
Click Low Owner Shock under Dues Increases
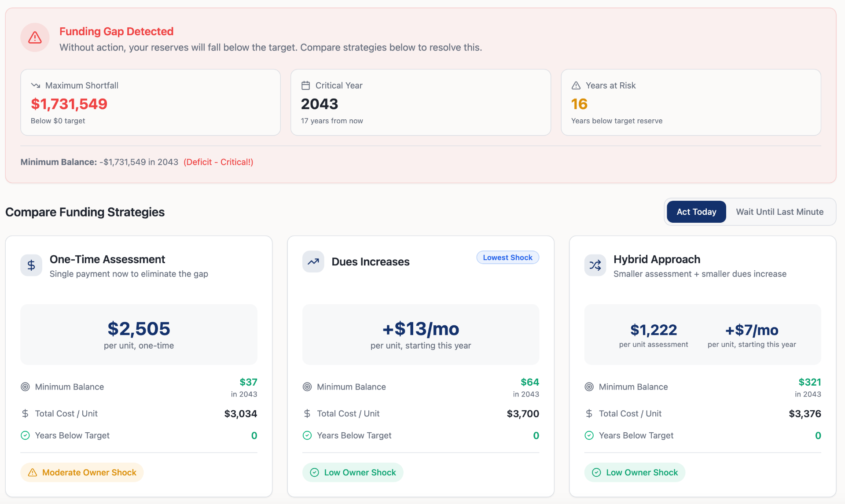[x=353, y=472]
